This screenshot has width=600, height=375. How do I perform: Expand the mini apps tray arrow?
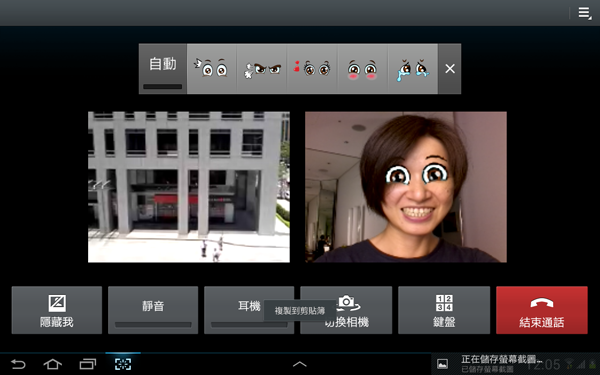click(x=300, y=364)
